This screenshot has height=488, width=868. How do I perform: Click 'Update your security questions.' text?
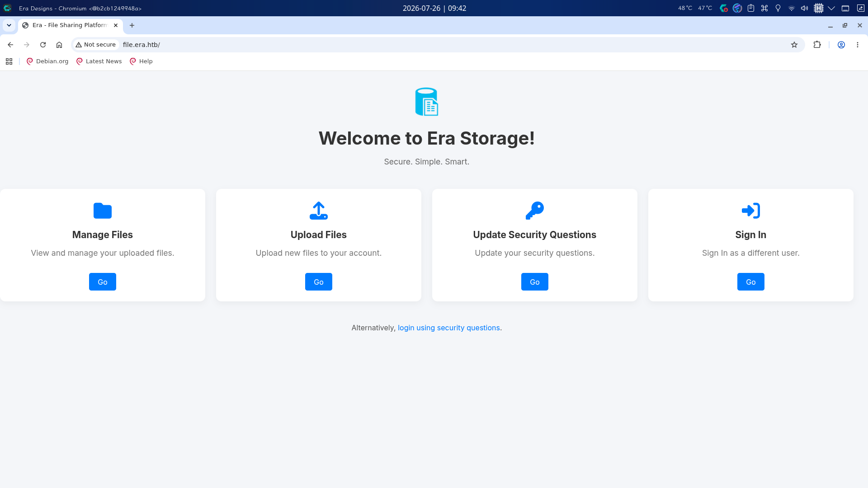(x=535, y=253)
